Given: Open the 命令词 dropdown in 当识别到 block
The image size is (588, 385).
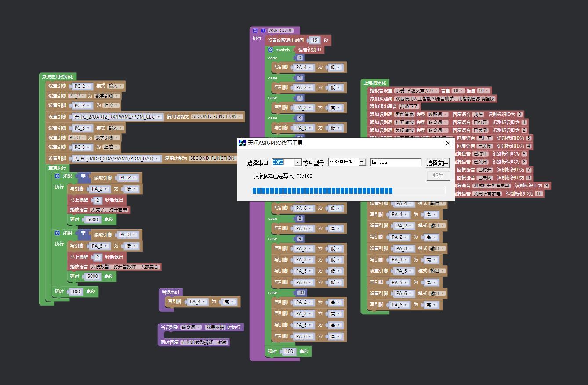Looking at the screenshot, I should pos(191,327).
